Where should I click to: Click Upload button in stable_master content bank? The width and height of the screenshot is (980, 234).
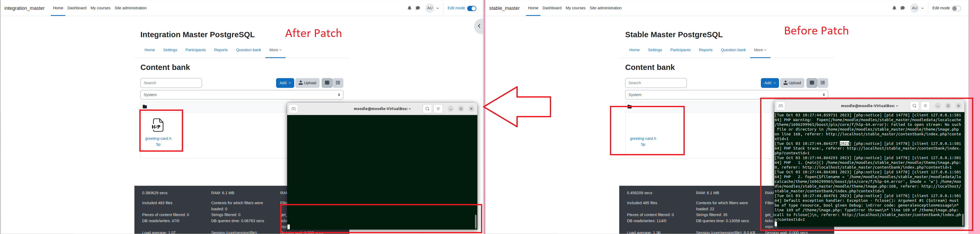click(x=792, y=83)
